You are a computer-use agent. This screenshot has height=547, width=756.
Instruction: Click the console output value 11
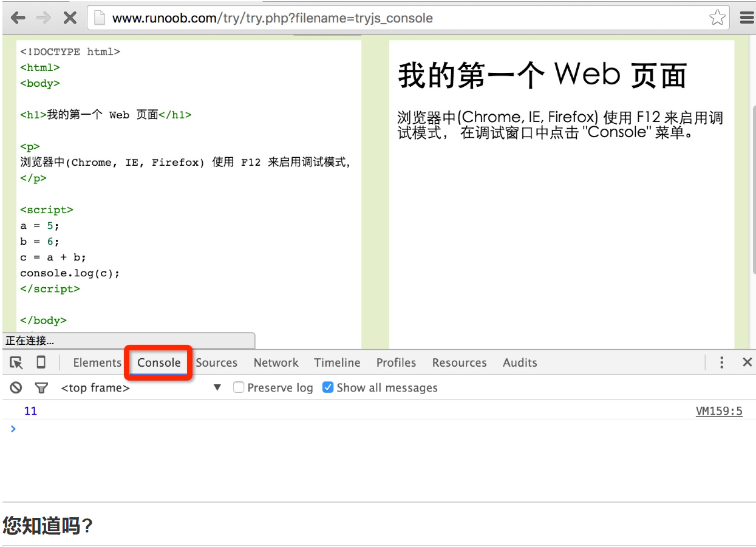(30, 411)
